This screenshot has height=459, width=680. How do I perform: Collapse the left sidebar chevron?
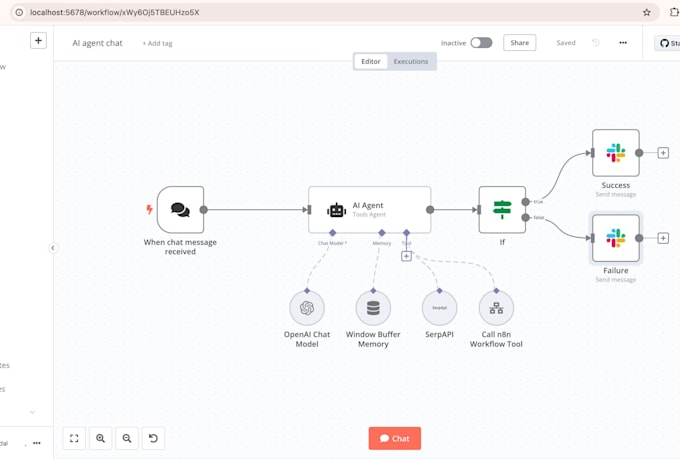coord(53,248)
